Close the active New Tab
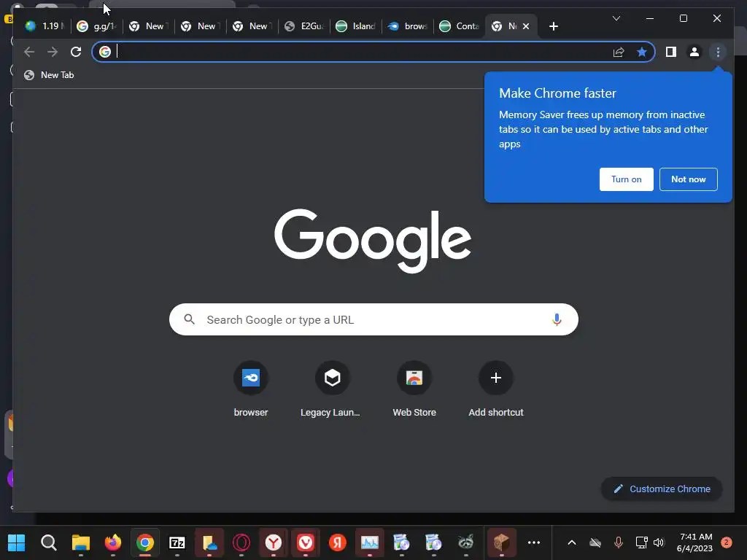This screenshot has width=747, height=560. [526, 26]
